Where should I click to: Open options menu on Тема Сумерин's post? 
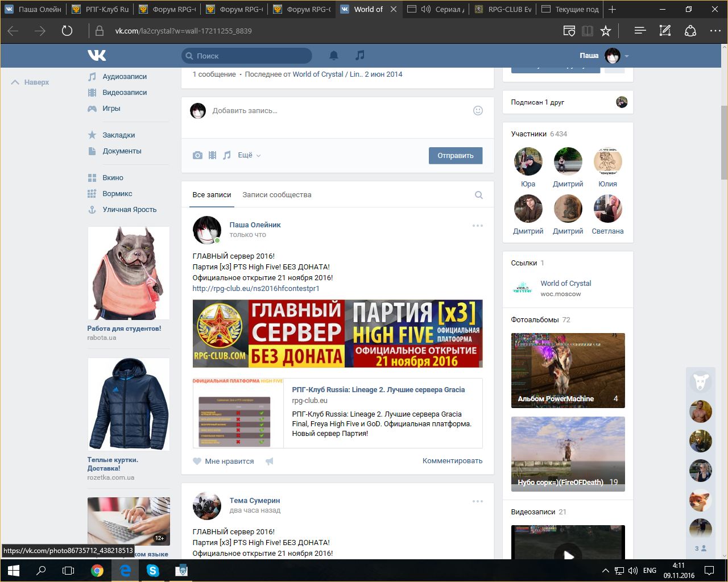coord(478,501)
